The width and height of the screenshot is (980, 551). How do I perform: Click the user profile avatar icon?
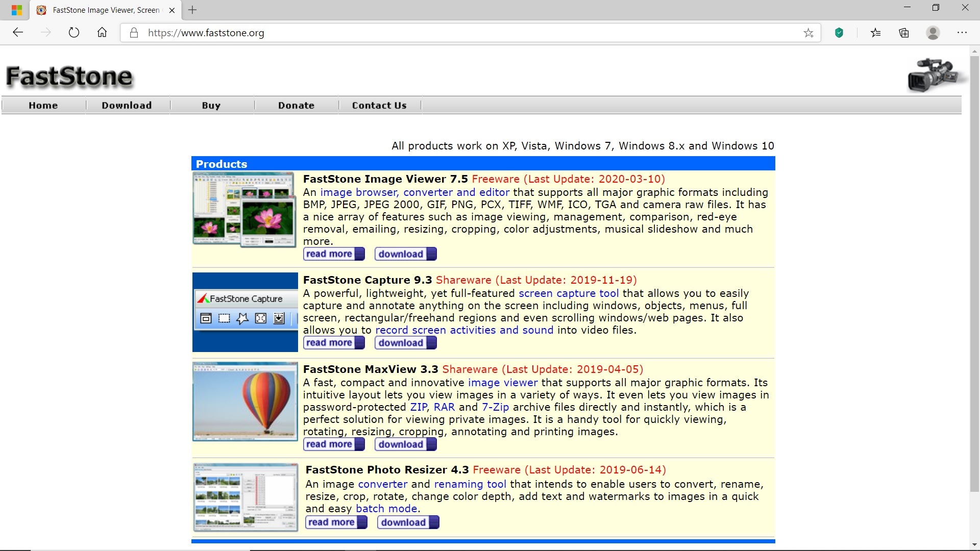[933, 33]
